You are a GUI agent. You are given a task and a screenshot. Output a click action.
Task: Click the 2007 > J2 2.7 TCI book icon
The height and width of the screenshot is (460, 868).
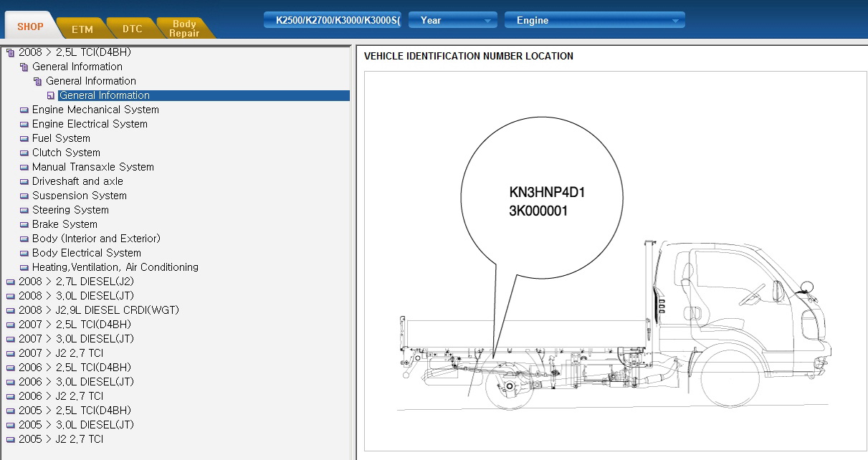[10, 353]
